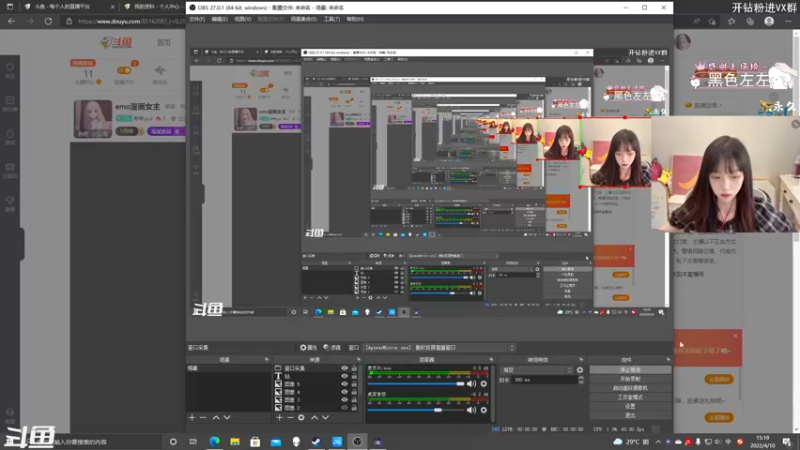800x450 pixels.
Task: Expand the scene transition type dropdown
Action: 537,370
